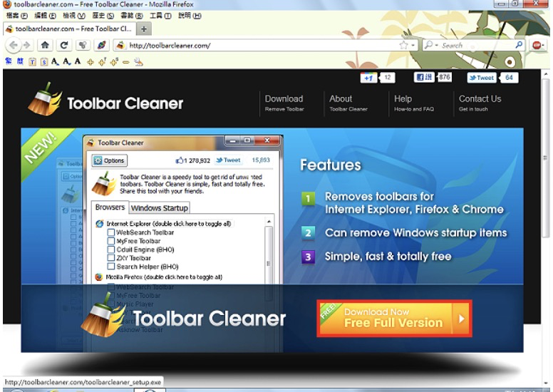Click the 64 tweet count bubble
The height and width of the screenshot is (392, 553).
tap(509, 78)
